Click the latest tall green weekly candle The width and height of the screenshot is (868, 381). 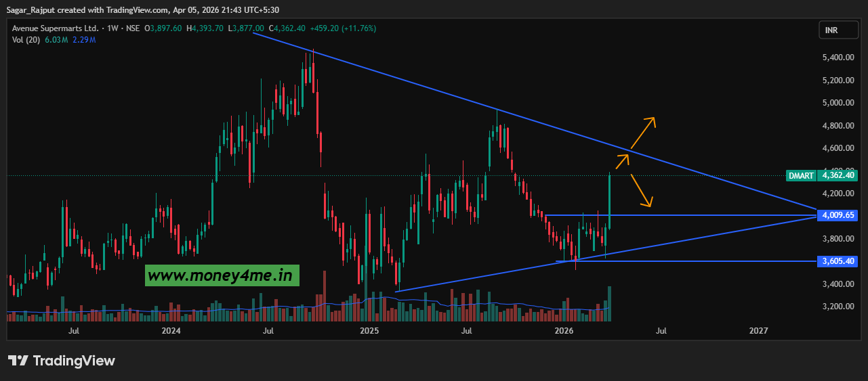pyautogui.click(x=611, y=202)
